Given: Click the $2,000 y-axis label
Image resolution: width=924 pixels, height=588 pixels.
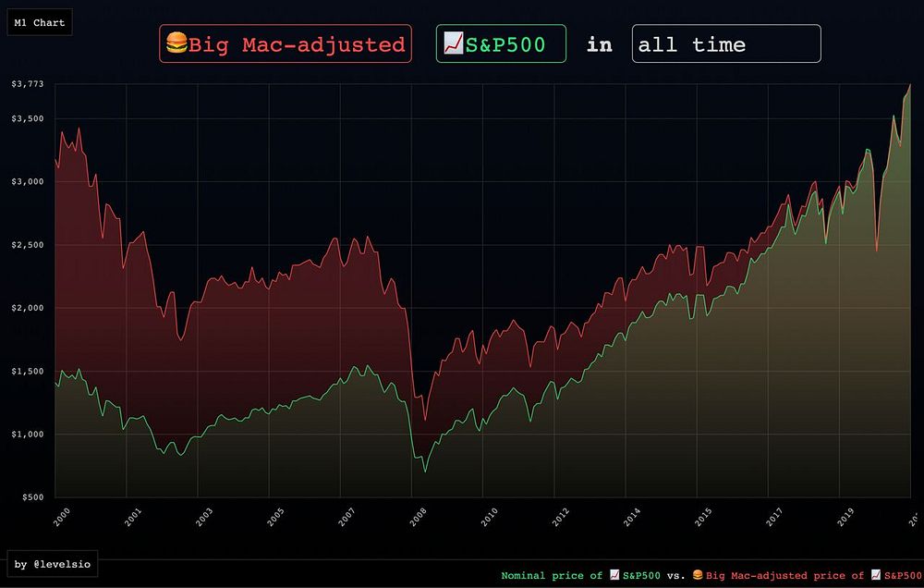Looking at the screenshot, I should (x=28, y=308).
